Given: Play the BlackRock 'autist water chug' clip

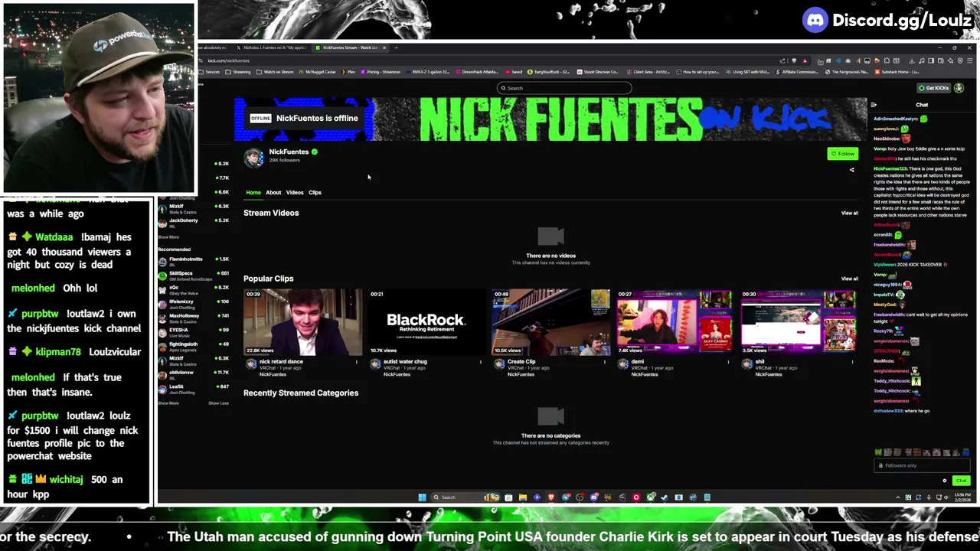Looking at the screenshot, I should [x=426, y=322].
